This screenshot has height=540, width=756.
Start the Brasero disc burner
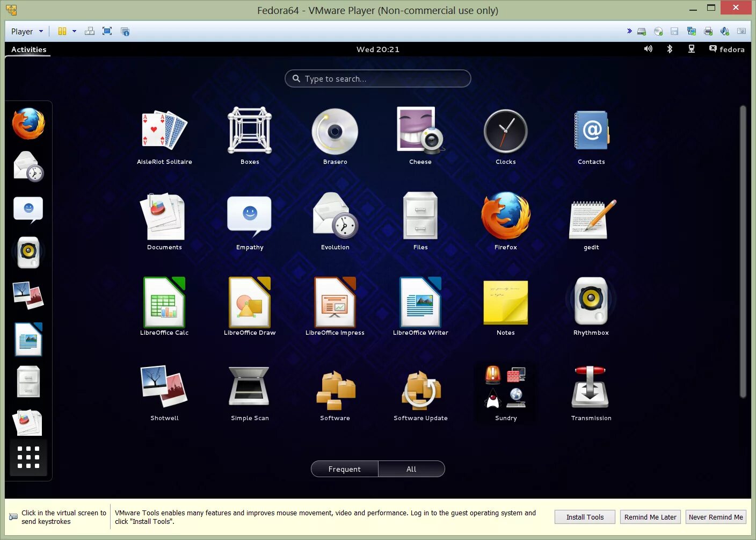point(335,137)
